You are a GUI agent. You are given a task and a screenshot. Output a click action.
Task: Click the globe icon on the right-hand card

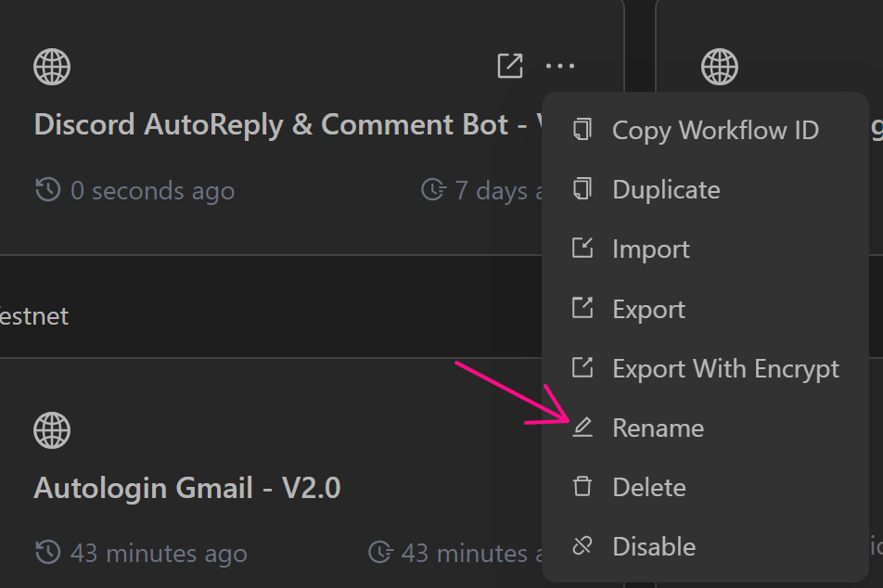[x=720, y=67]
